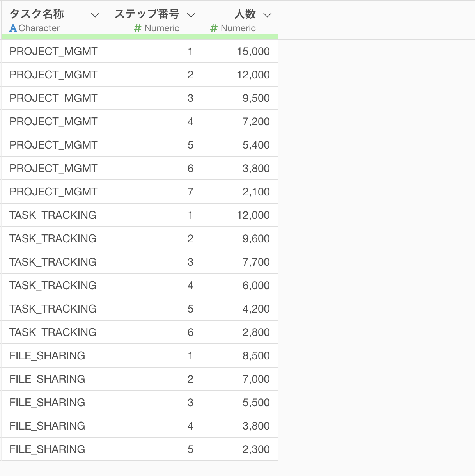475x476 pixels.
Task: Click the 2,100 value cell
Action: click(240, 192)
